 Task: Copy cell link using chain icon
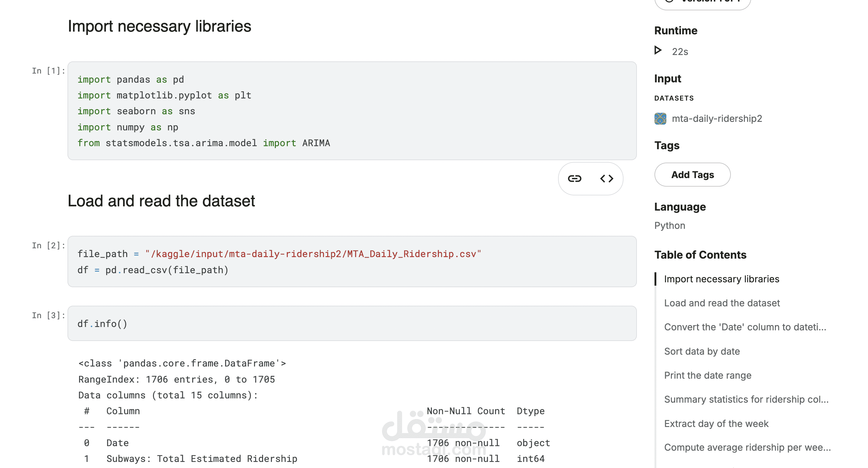574,178
